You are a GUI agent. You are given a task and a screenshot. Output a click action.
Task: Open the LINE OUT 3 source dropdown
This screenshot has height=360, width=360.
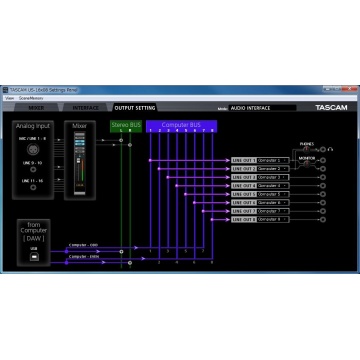[x=273, y=177]
